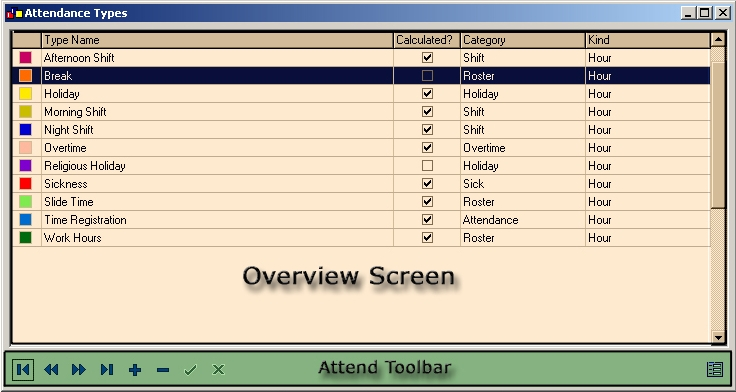Click the red swatch of Sickness

click(25, 184)
